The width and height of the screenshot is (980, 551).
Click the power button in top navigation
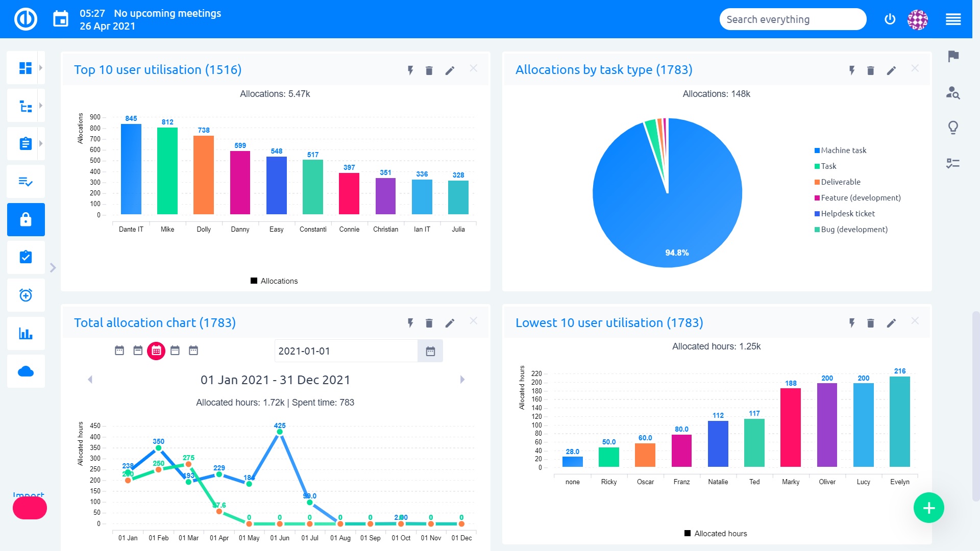(x=890, y=19)
